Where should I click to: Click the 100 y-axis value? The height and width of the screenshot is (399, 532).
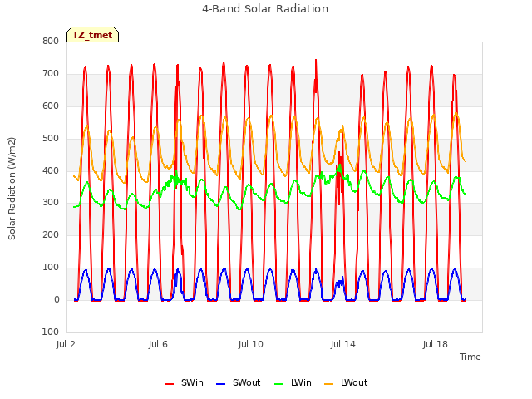click(x=51, y=268)
